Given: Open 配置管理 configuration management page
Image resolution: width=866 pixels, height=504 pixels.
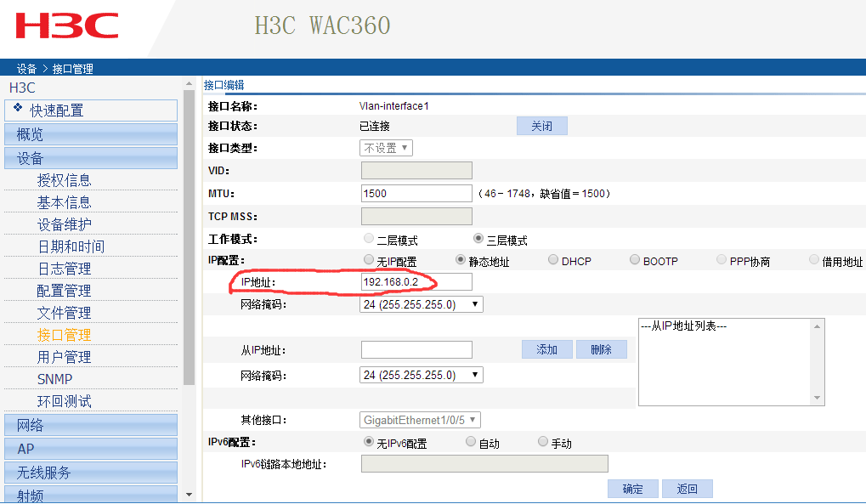Looking at the screenshot, I should 64,291.
